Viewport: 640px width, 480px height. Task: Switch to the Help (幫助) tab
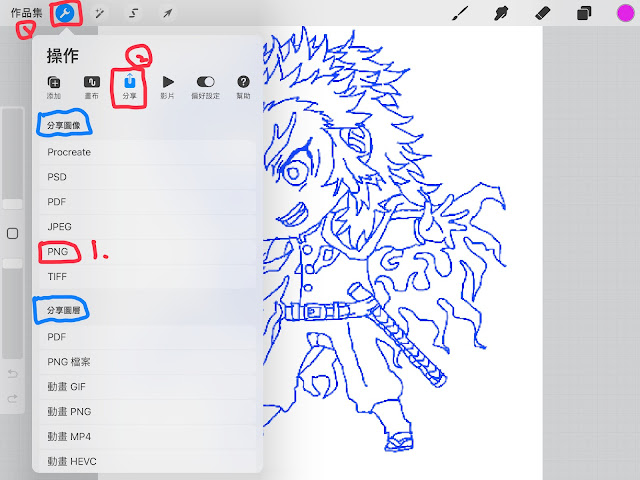click(x=243, y=87)
